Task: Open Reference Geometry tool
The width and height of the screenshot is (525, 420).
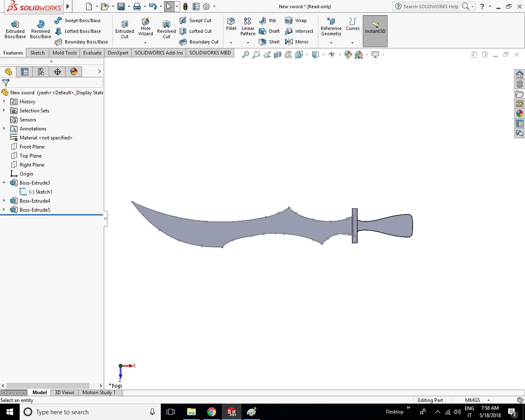Action: coord(331,27)
